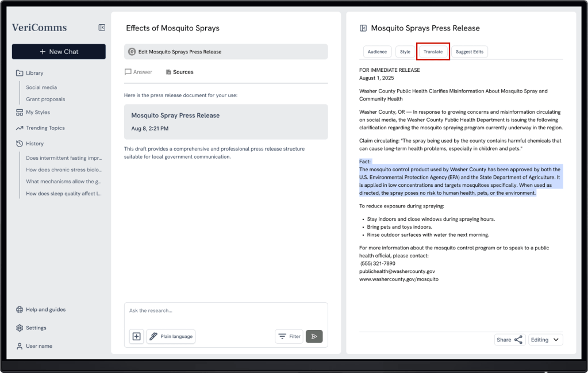This screenshot has height=373, width=588.
Task: Collapse the left sidebar panel icon
Action: (x=102, y=28)
